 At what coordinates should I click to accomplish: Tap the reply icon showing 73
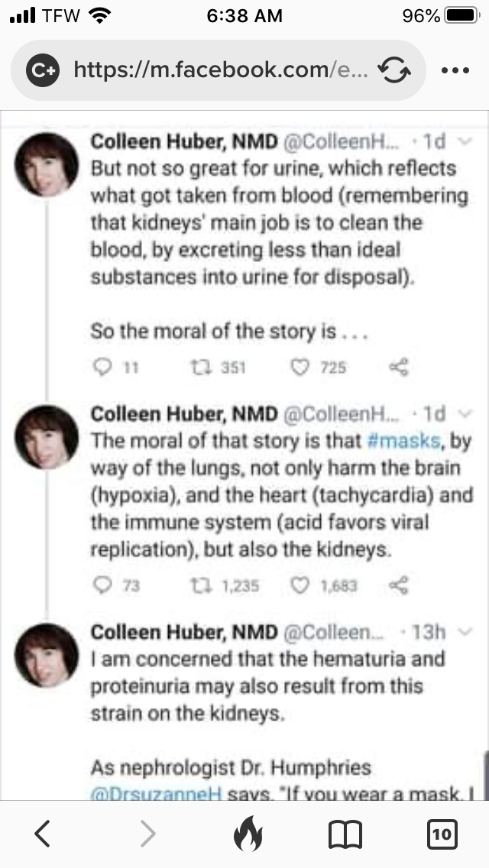pos(102,586)
